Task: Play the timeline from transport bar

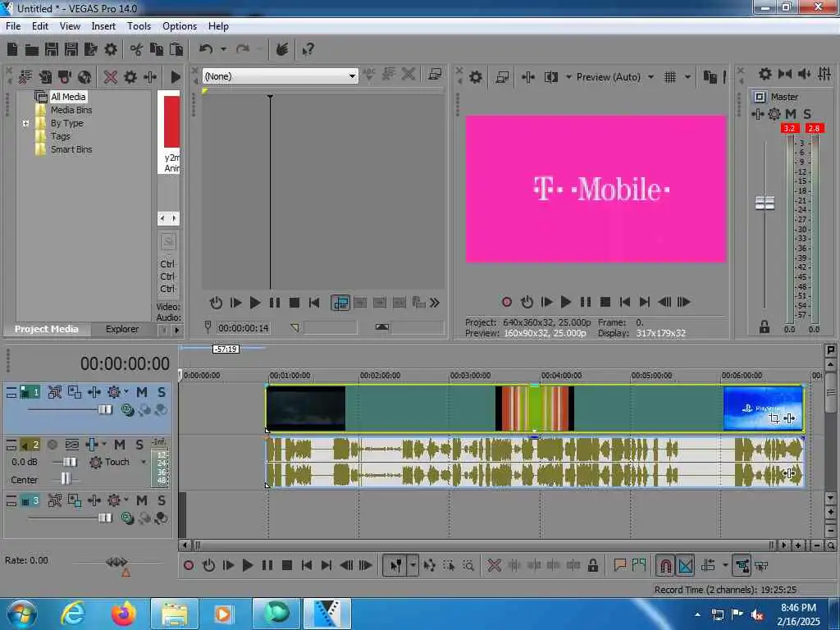Action: coord(248,565)
